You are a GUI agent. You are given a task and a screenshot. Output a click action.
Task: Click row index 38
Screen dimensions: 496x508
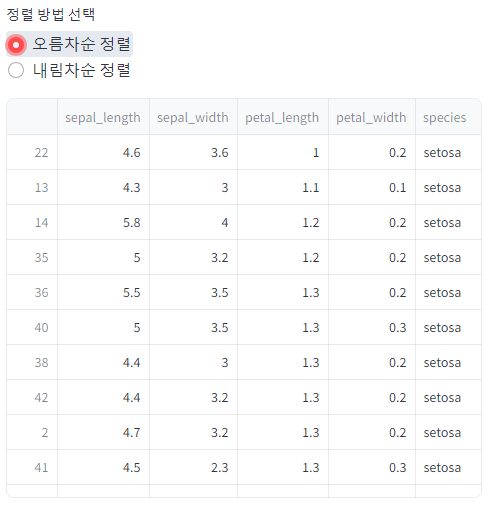click(32, 362)
